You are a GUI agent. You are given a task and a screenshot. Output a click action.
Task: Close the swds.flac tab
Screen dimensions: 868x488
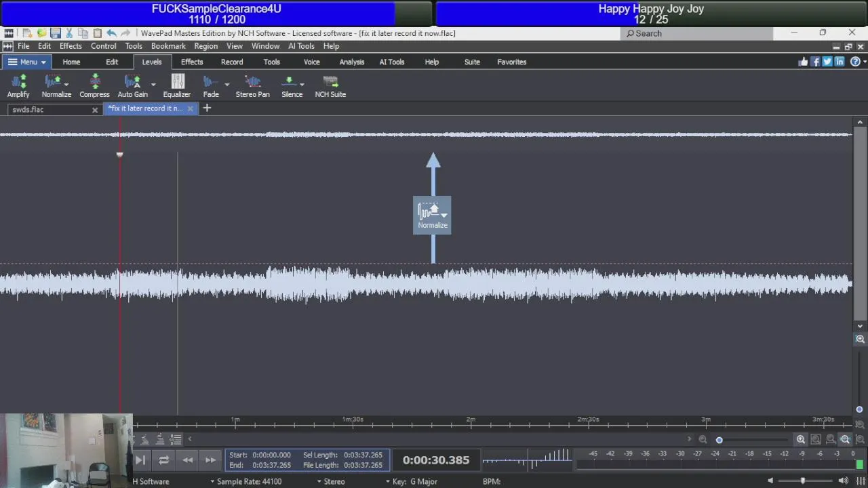(x=95, y=109)
